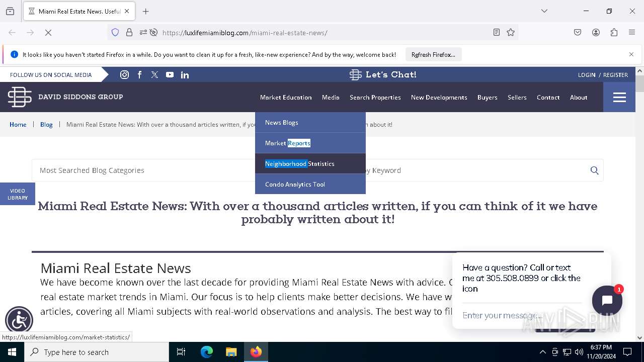Open the Media menu
Image resolution: width=644 pixels, height=362 pixels.
pos(331,97)
